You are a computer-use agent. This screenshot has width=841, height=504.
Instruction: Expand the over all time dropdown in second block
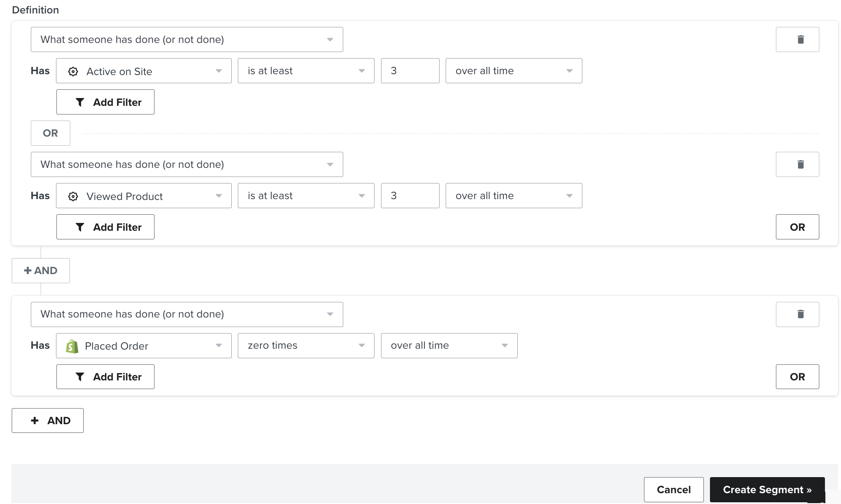[512, 196]
